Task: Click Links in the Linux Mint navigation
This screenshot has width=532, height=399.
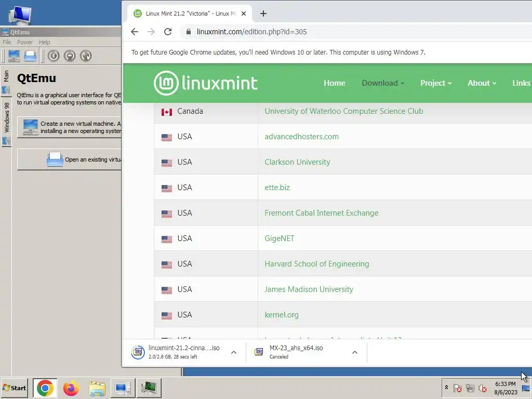Action: (521, 83)
